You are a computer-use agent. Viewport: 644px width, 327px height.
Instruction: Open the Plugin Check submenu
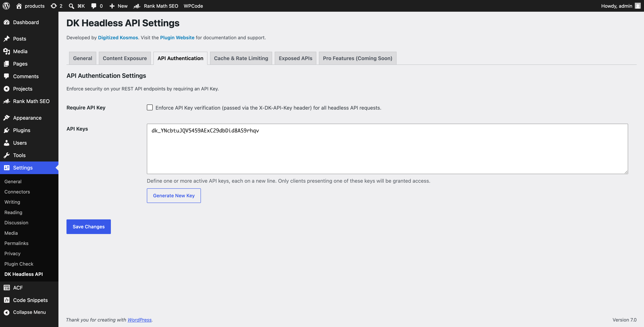(x=19, y=264)
